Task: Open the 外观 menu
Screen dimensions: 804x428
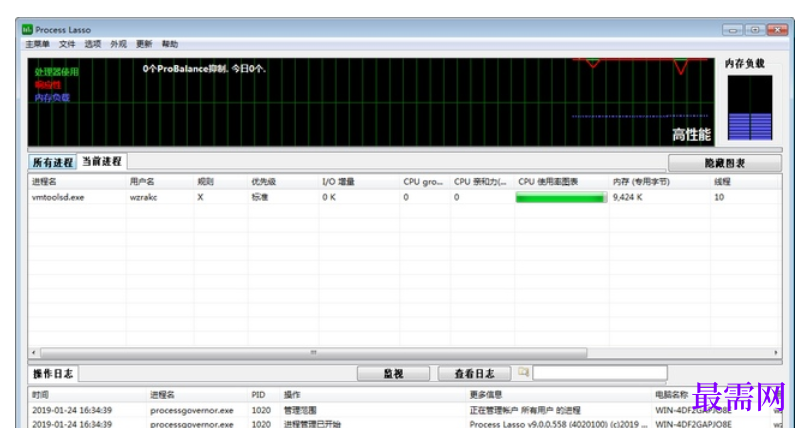Action: coord(118,44)
